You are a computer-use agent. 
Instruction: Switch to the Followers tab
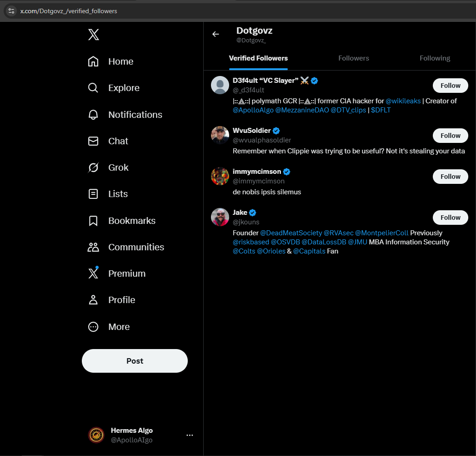pos(353,58)
